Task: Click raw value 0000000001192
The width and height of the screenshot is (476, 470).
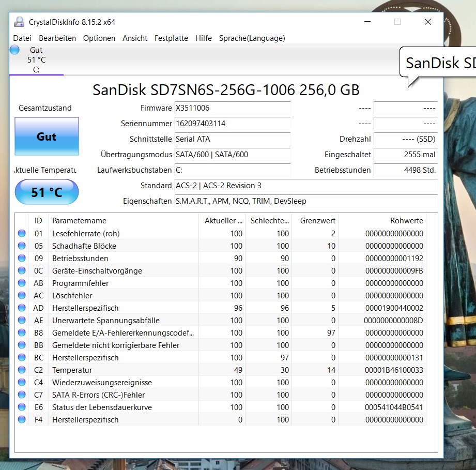Action: pos(394,259)
